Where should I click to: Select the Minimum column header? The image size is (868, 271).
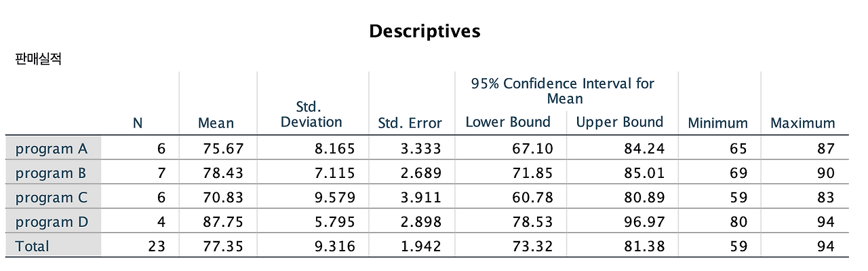[x=717, y=123]
